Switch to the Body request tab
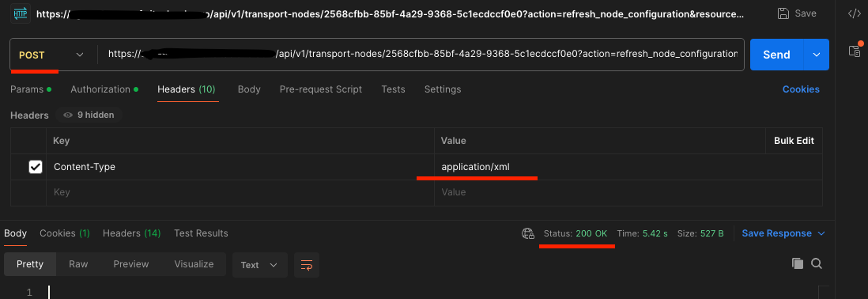This screenshot has width=868, height=299. (x=249, y=89)
